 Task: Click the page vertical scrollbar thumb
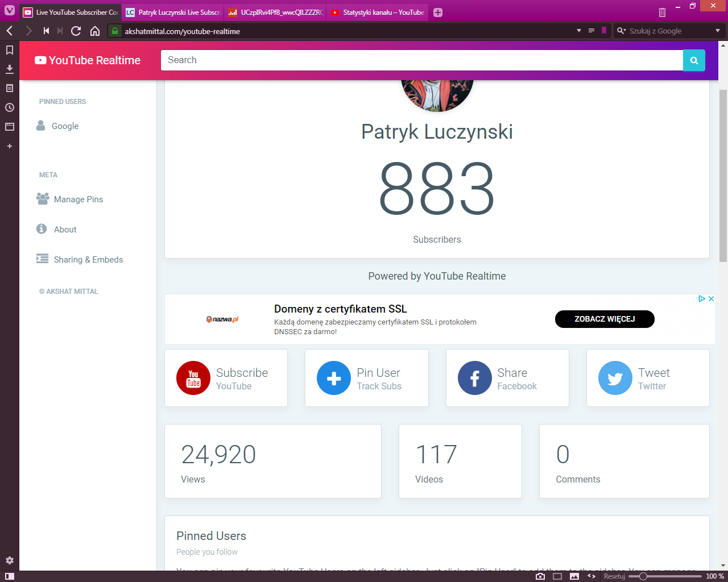point(723,175)
